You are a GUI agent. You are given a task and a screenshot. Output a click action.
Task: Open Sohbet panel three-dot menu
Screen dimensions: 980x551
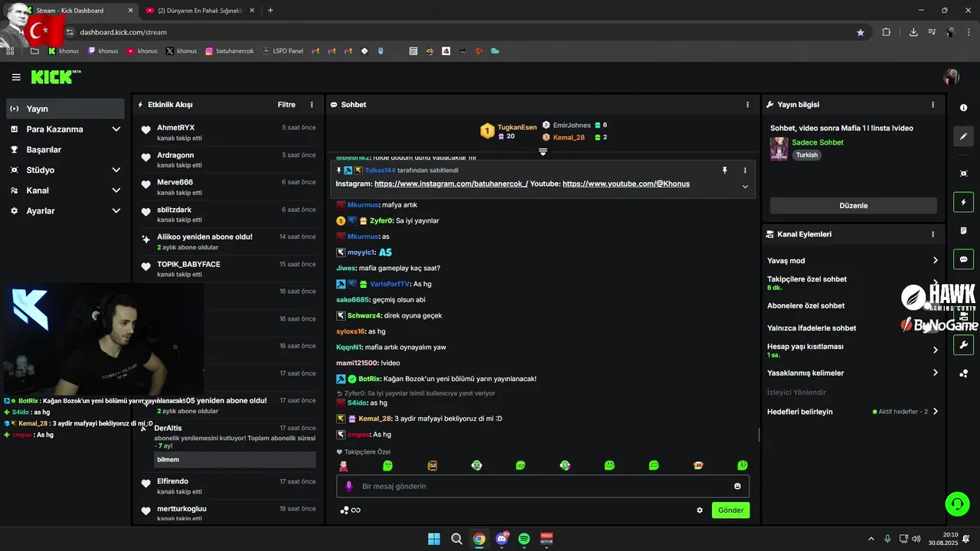tap(748, 105)
